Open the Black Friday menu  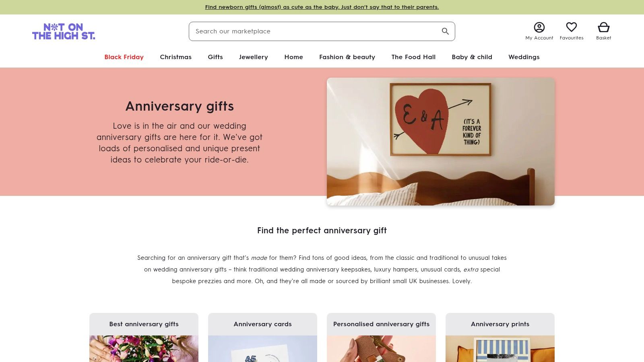[124, 57]
